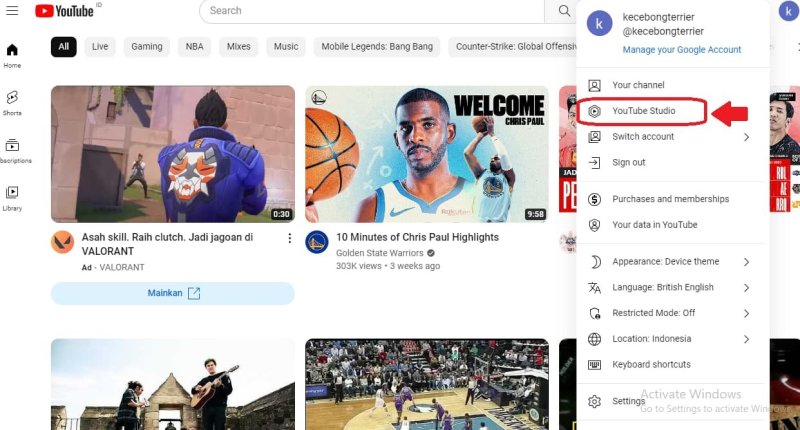Select the Live filter chip
800x430 pixels.
click(x=100, y=46)
